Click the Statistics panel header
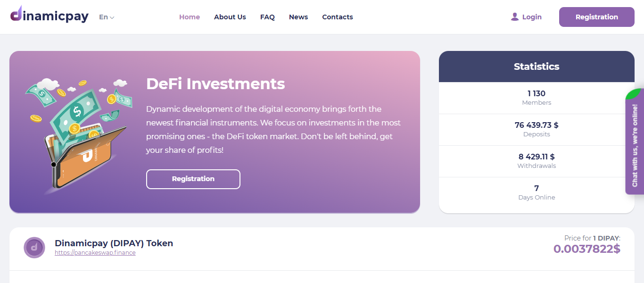644x283 pixels. tap(537, 67)
